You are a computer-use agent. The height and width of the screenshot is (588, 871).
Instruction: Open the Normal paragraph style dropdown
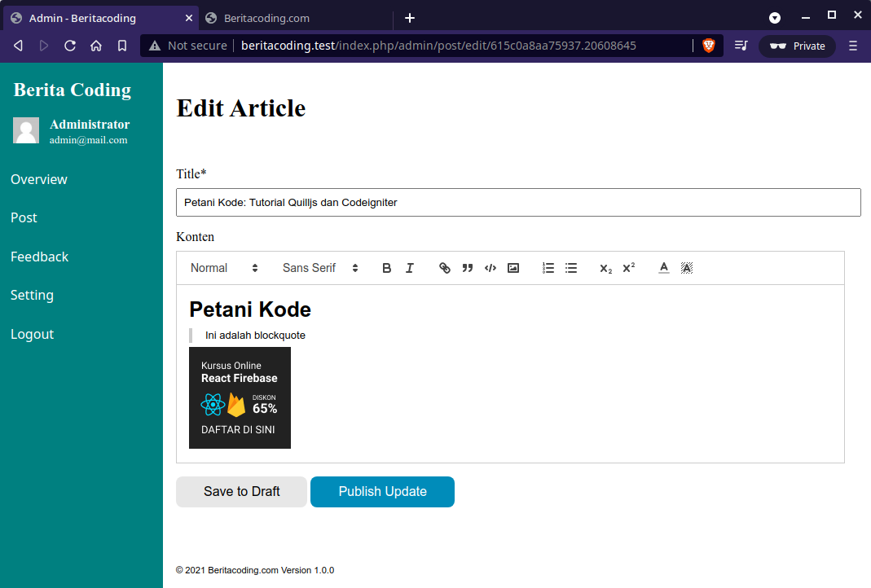[224, 267]
